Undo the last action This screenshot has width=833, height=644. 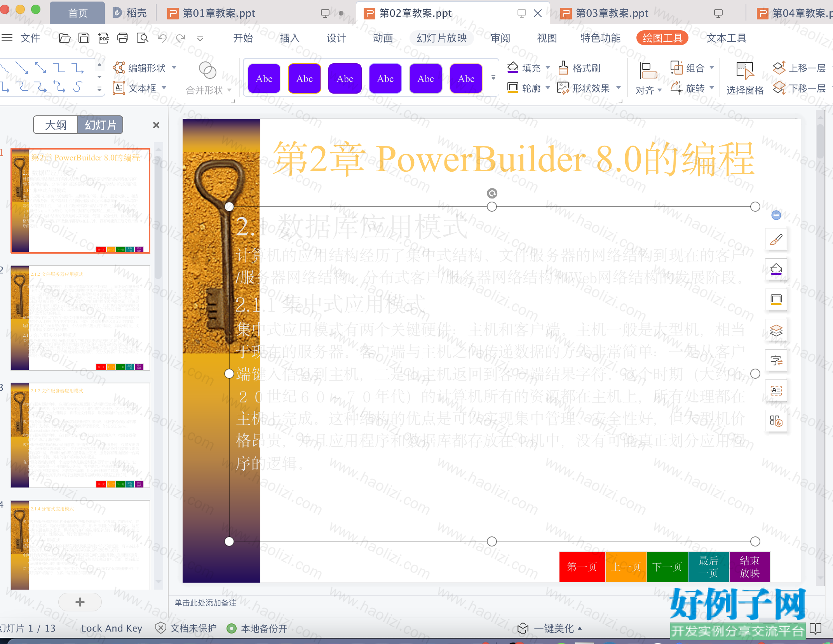162,38
